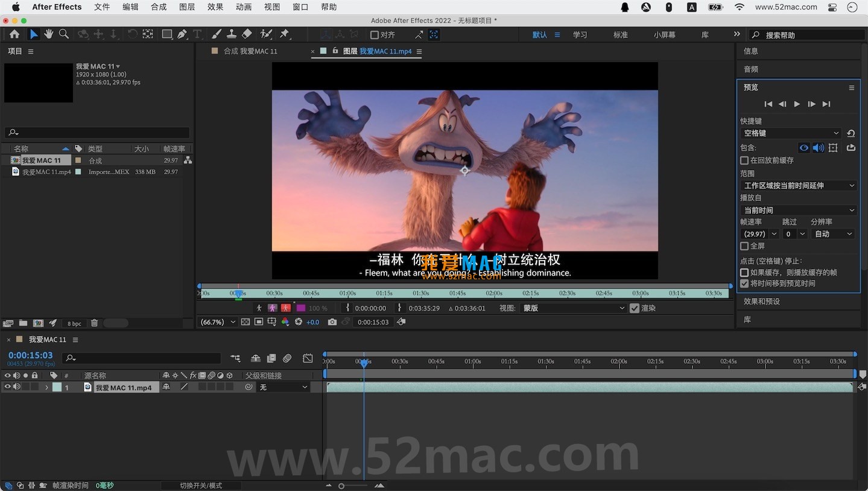This screenshot has height=491, width=868.
Task: Check 如果缓存，则播放缓存的帧 option
Action: [x=744, y=273]
